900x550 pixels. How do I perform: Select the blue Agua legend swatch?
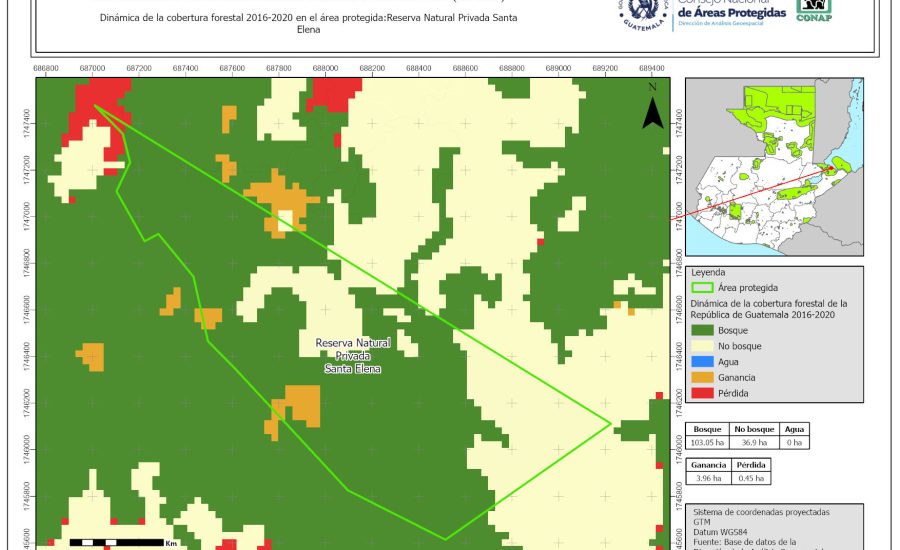(x=703, y=361)
